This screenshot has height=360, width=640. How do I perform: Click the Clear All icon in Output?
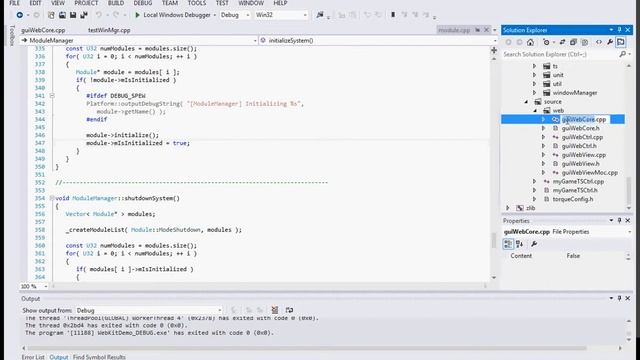pos(275,310)
